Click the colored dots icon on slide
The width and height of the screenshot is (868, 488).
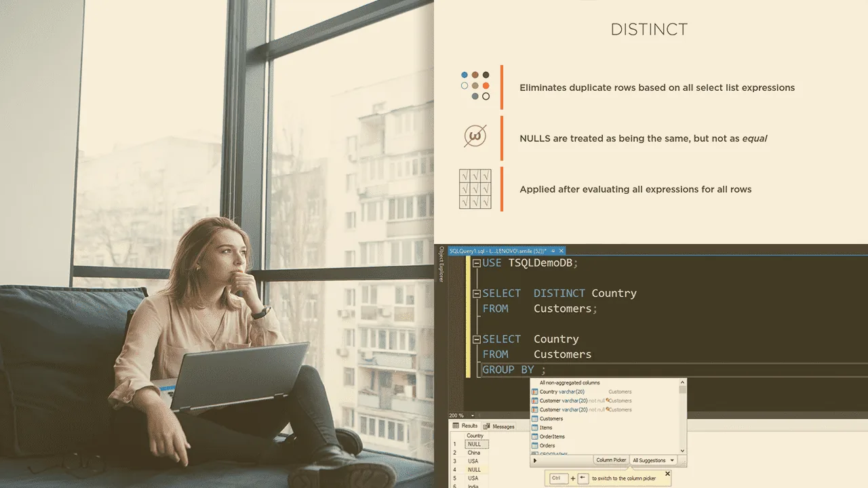(475, 86)
